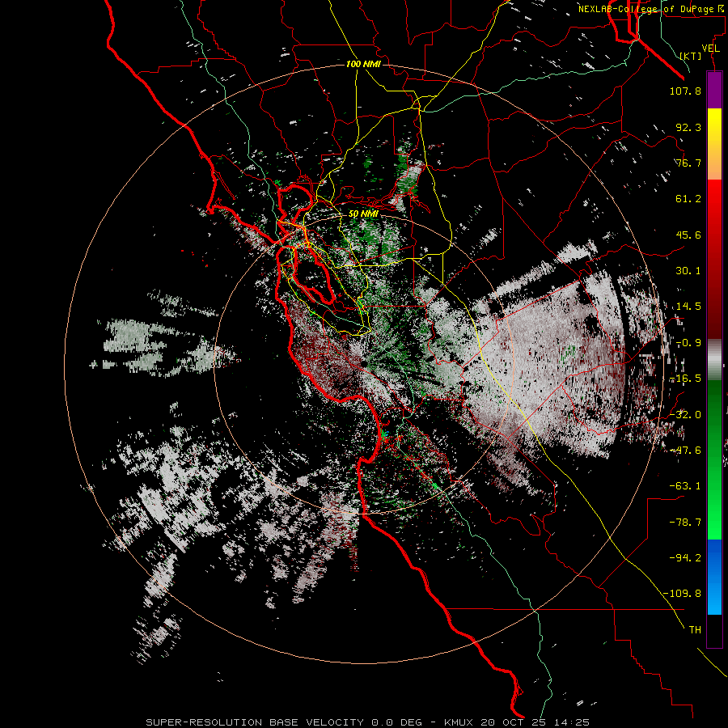This screenshot has width=728, height=728.
Task: Pick the black TH segment of the color bar
Action: [714, 630]
